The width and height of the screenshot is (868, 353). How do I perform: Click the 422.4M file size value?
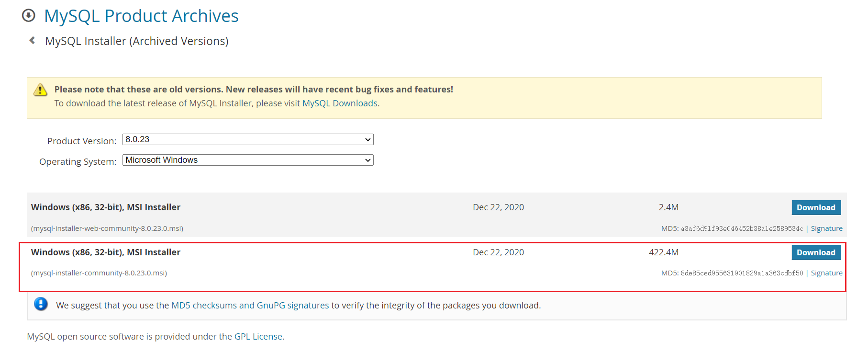(x=664, y=252)
